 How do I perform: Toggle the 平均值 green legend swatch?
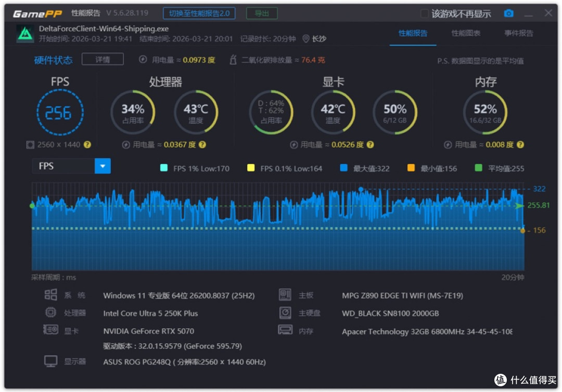click(x=478, y=168)
